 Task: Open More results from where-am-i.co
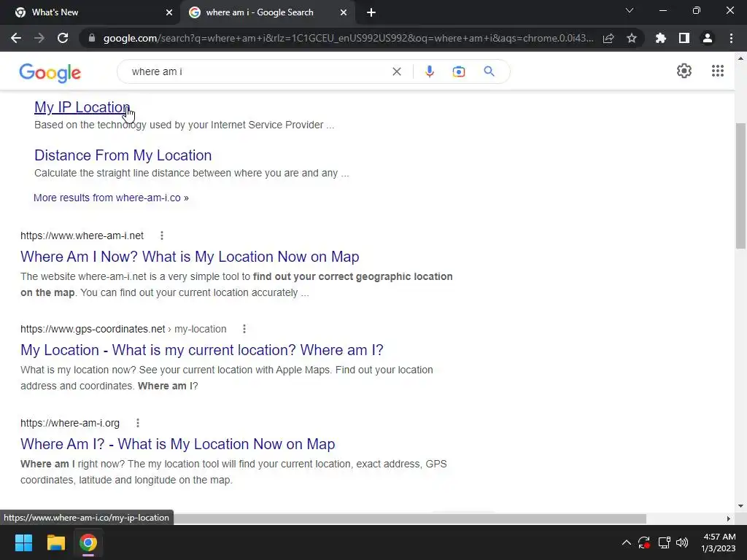(111, 198)
